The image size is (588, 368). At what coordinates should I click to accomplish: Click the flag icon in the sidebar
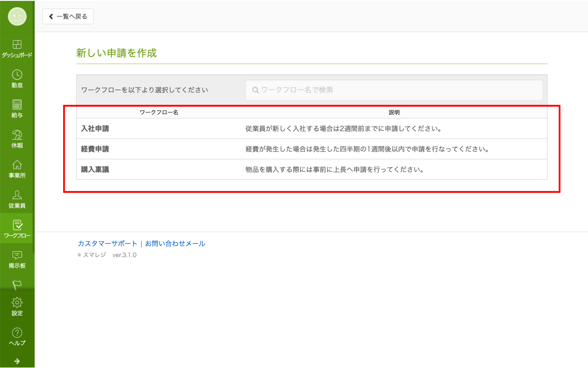[x=17, y=285]
